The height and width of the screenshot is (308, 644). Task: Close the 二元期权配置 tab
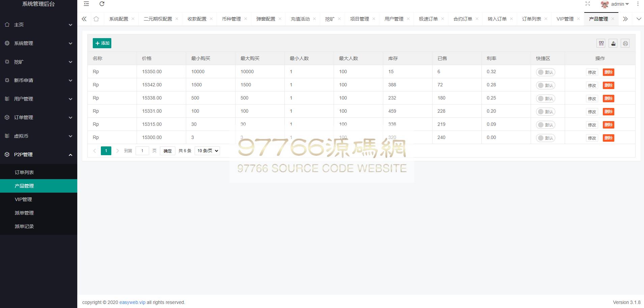pos(177,19)
